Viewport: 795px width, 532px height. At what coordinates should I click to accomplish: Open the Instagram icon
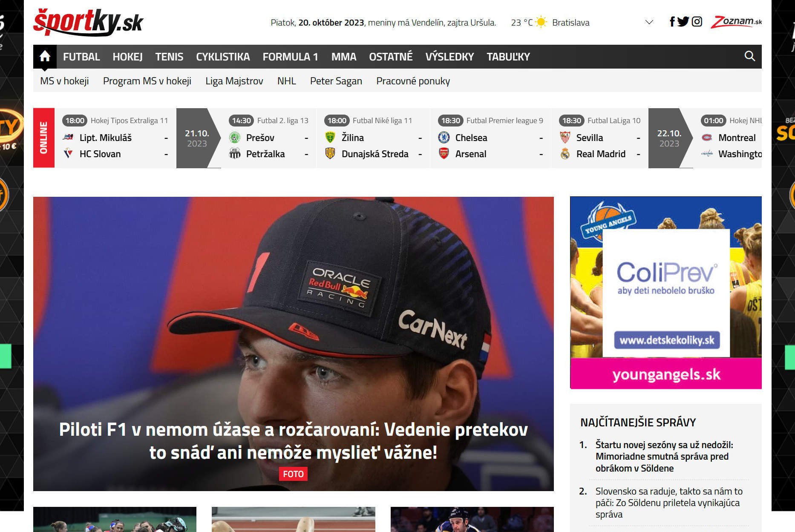tap(697, 22)
